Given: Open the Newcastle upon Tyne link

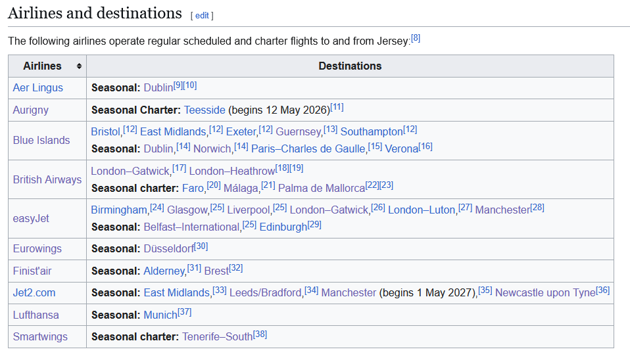Looking at the screenshot, I should (x=545, y=292).
